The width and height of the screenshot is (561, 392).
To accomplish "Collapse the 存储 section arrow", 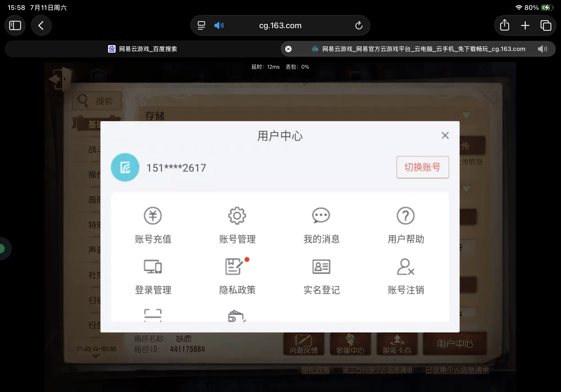I will coord(466,115).
